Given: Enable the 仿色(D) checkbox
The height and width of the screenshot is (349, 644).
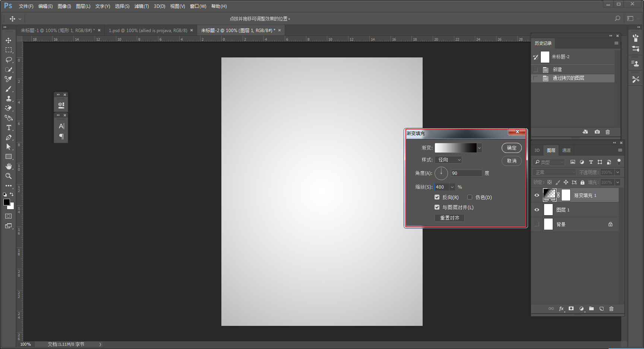Looking at the screenshot, I should [x=470, y=197].
